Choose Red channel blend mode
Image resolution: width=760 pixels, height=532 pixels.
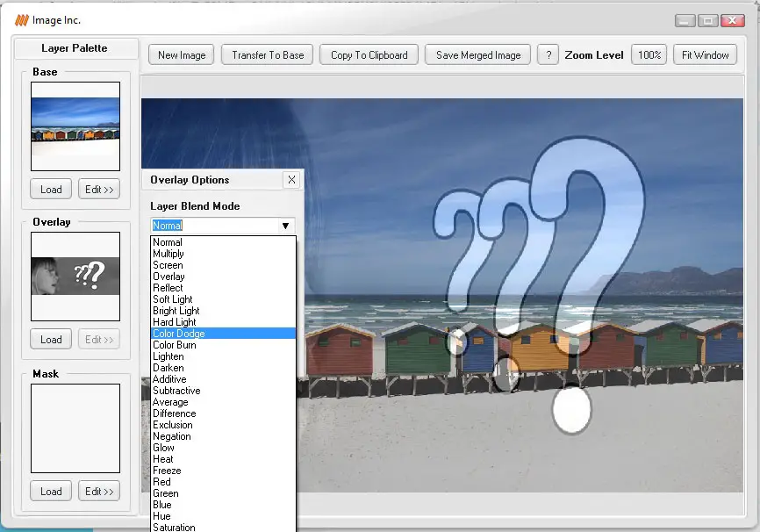tap(223, 482)
